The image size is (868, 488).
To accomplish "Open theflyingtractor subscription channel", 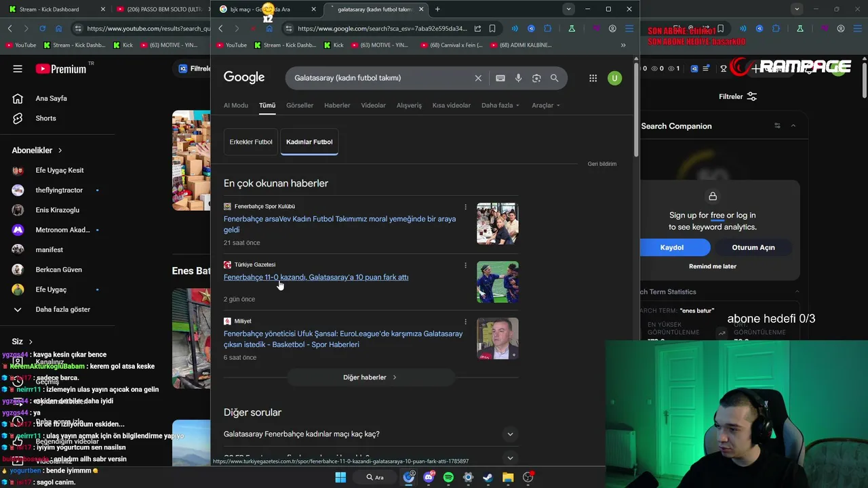I will 59,190.
